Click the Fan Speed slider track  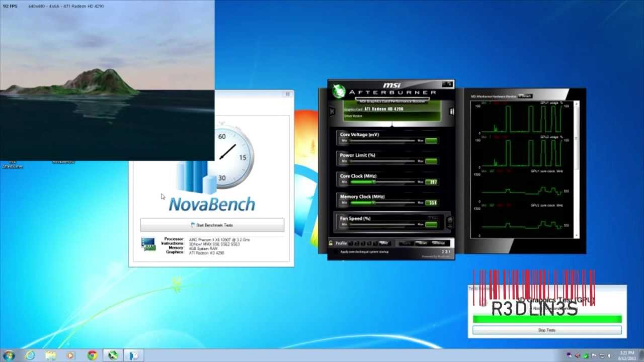[x=382, y=224]
